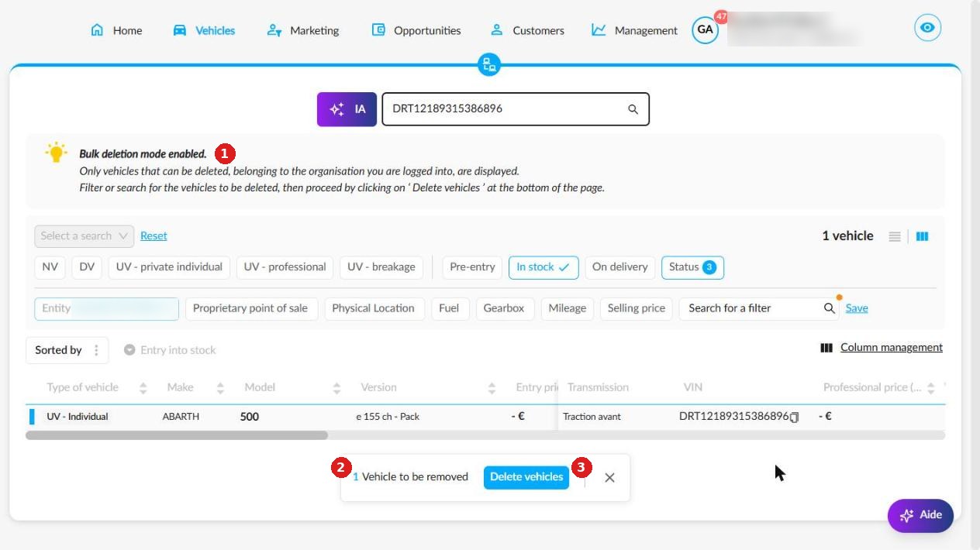Open the Sorted by three-dot menu
Image resolution: width=980 pixels, height=550 pixels.
pyautogui.click(x=96, y=350)
